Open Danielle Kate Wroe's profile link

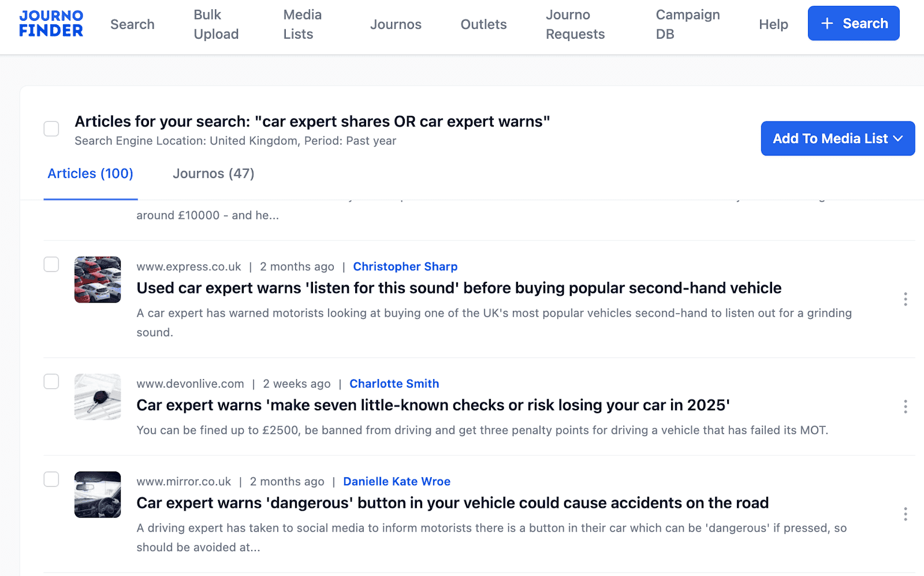[397, 481]
